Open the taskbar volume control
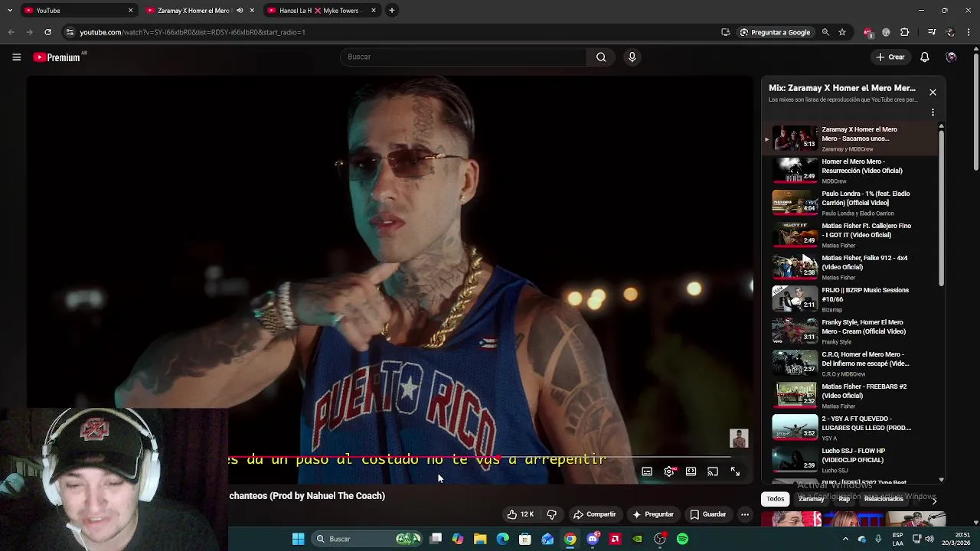Image resolution: width=980 pixels, height=551 pixels. coord(929,539)
